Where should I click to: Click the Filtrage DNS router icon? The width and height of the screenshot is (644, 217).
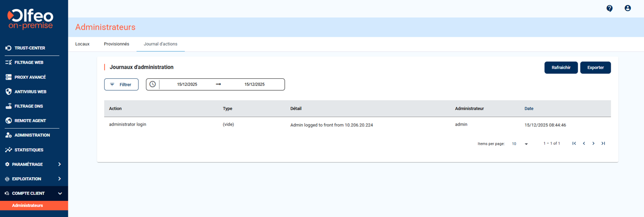pyautogui.click(x=8, y=106)
